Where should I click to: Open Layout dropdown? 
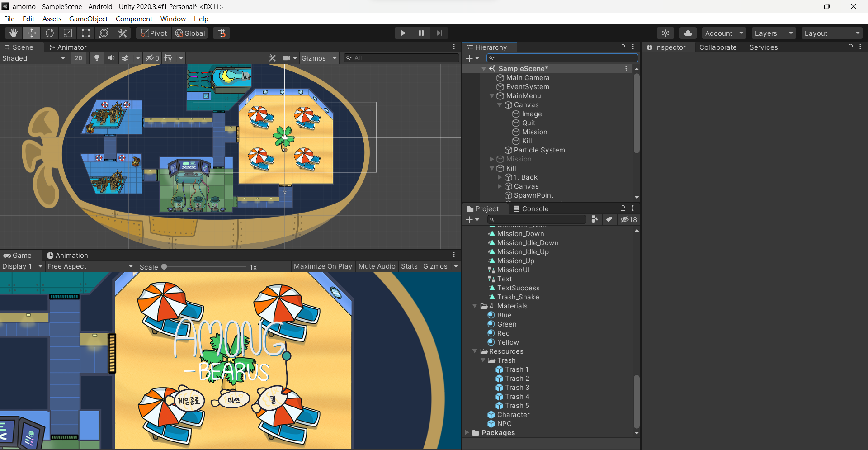832,33
